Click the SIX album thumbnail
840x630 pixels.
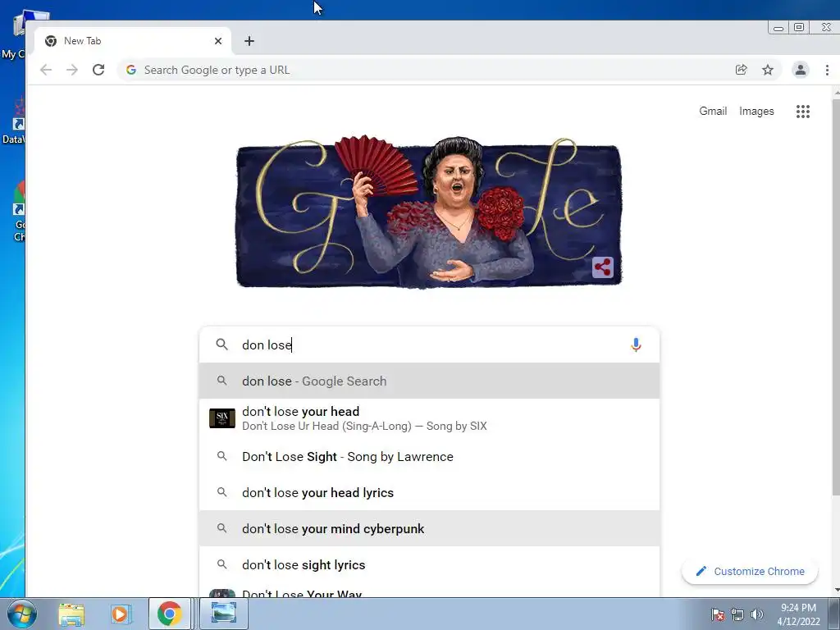[x=222, y=418]
